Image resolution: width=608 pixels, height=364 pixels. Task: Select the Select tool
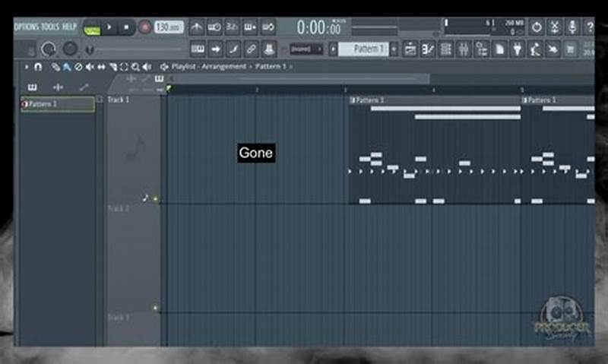[x=124, y=67]
